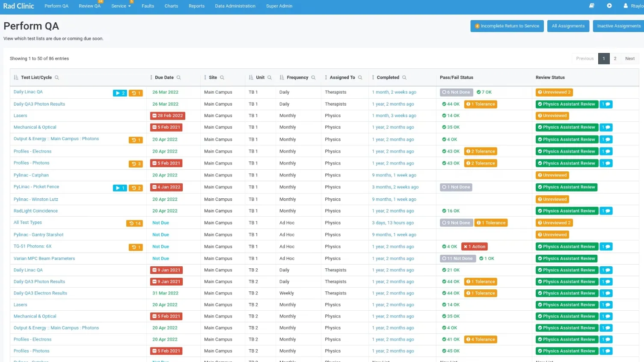Sort table by the Frequency column
Image resolution: width=644 pixels, height=362 pixels.
pyautogui.click(x=282, y=77)
